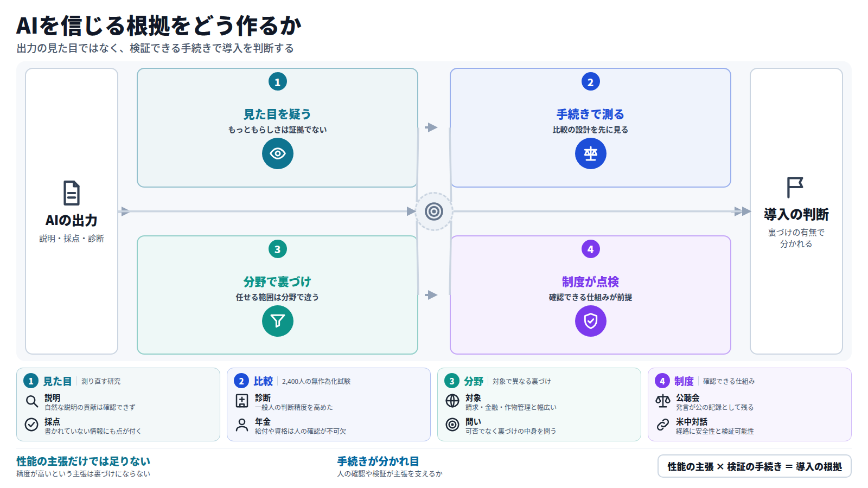Click the text 確認できる仕組みが前提
This screenshot has width=868, height=488.
tap(590, 297)
